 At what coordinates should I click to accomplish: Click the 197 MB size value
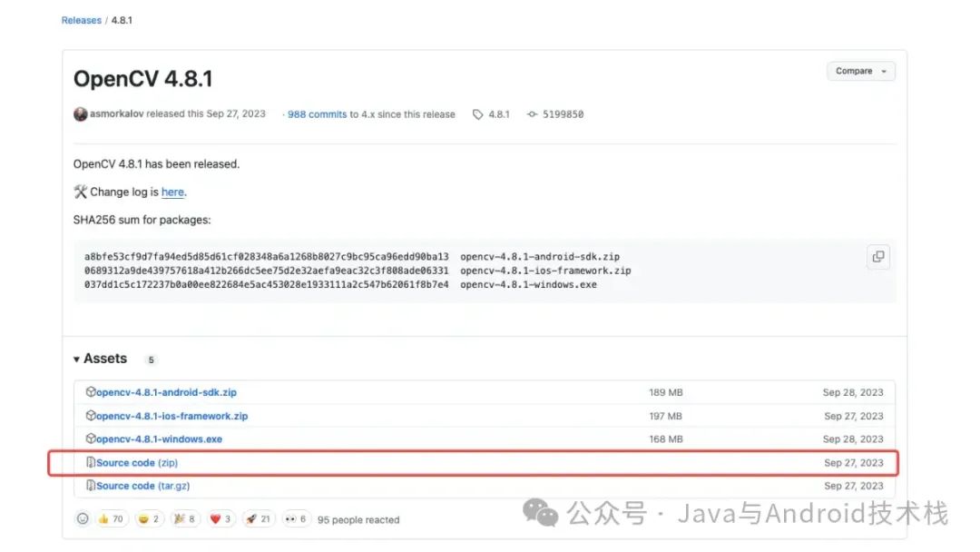(666, 417)
